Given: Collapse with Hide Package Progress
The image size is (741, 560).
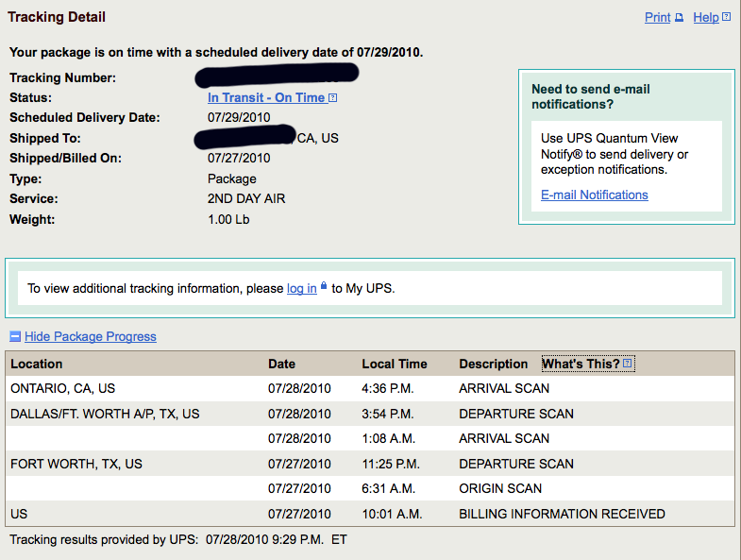Looking at the screenshot, I should (91, 337).
